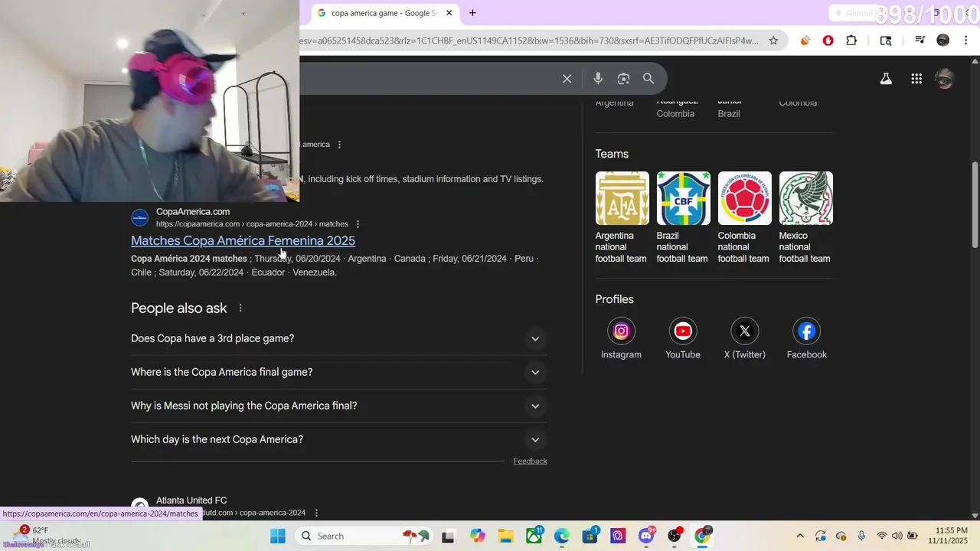This screenshot has height=551, width=980.
Task: Expand 'Which day is the next Copa America?'
Action: 338,439
